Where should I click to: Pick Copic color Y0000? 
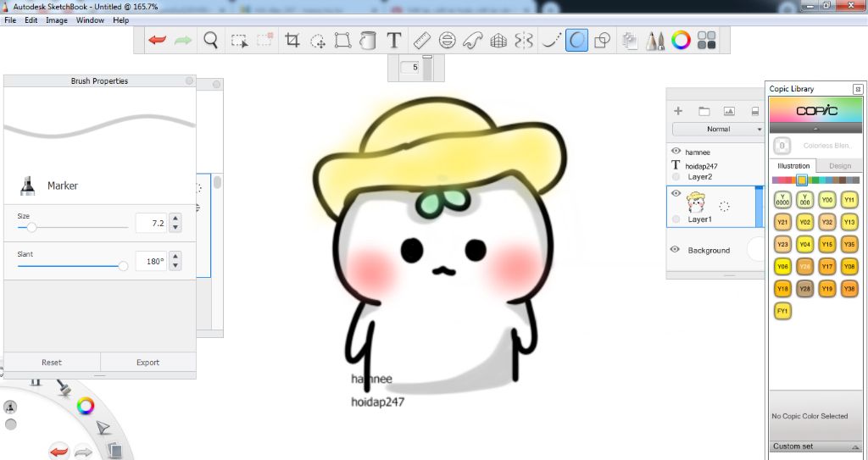point(782,200)
